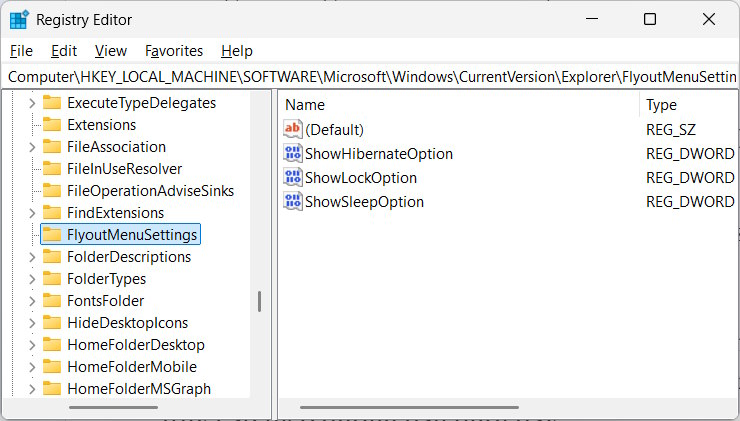Open the View menu
This screenshot has width=740, height=421.
[111, 51]
